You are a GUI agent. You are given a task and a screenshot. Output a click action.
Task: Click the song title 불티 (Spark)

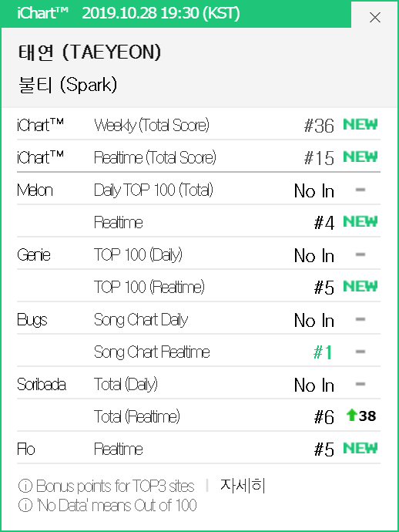[x=68, y=85]
